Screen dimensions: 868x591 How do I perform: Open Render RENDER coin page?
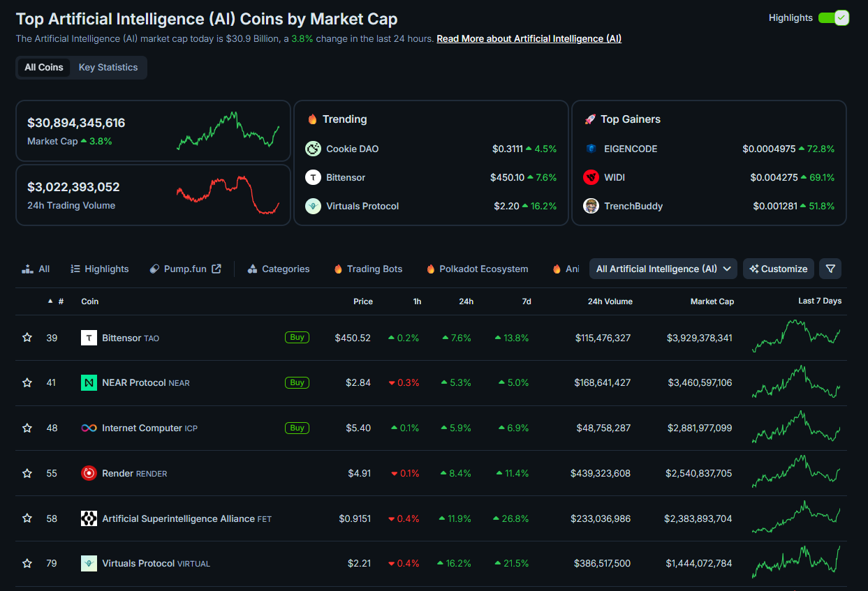click(135, 473)
